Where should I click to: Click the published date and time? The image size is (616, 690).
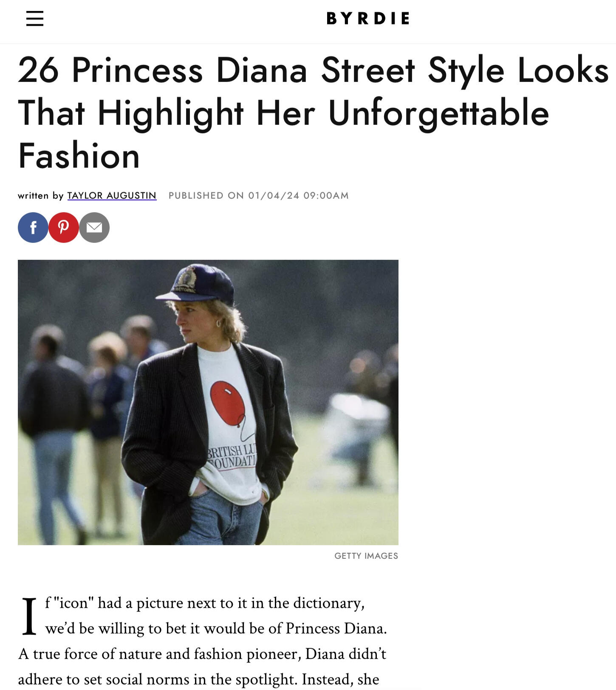click(x=258, y=195)
